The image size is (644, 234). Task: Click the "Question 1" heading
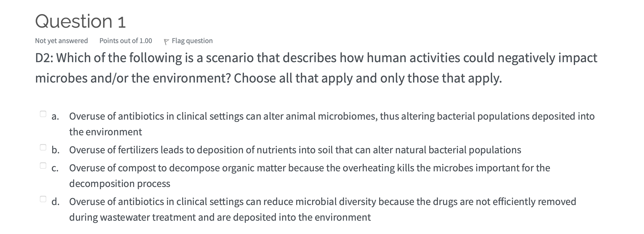(80, 21)
